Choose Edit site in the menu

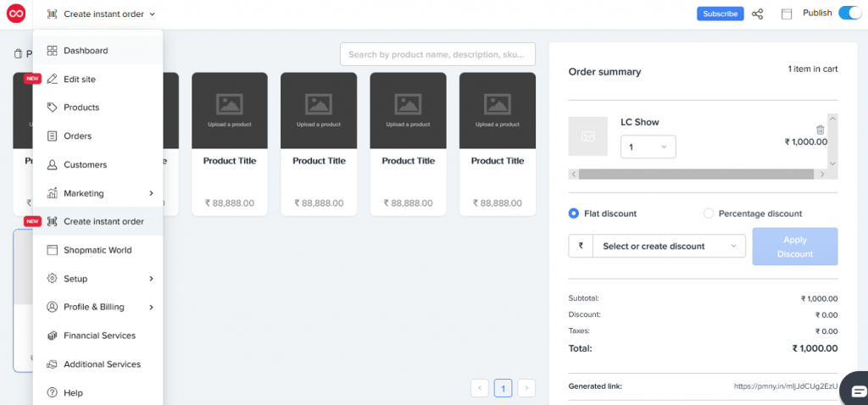tap(98, 79)
